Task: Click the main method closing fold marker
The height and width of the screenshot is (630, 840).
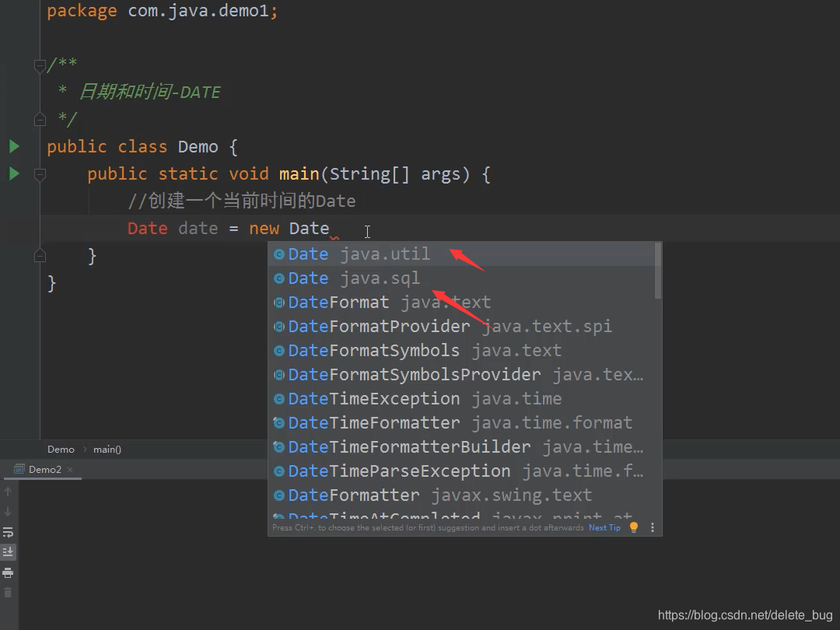Action: pyautogui.click(x=40, y=256)
